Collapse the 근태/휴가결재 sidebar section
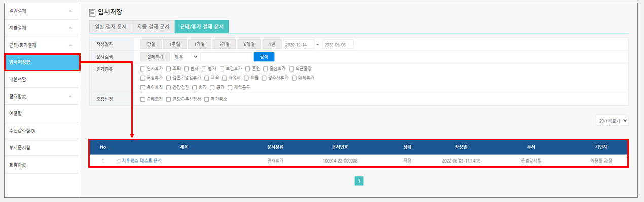 tap(70, 45)
